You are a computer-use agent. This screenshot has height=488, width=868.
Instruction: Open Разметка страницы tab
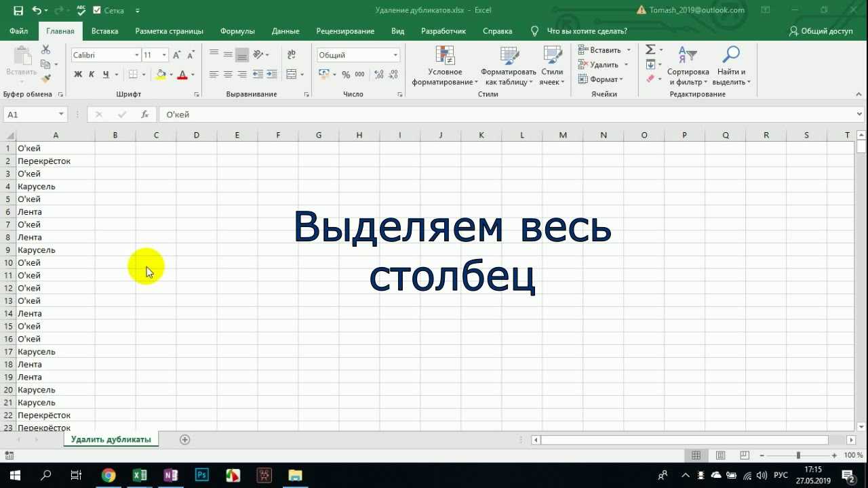(x=169, y=31)
